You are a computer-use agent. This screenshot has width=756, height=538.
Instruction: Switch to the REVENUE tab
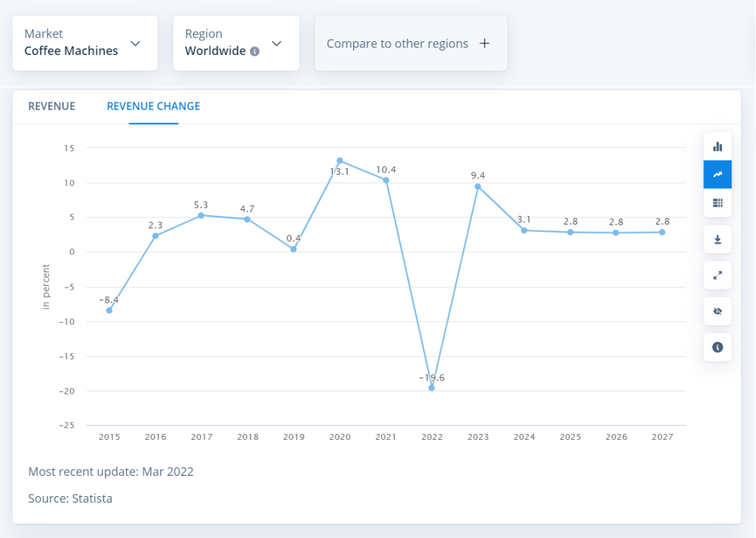pos(51,106)
